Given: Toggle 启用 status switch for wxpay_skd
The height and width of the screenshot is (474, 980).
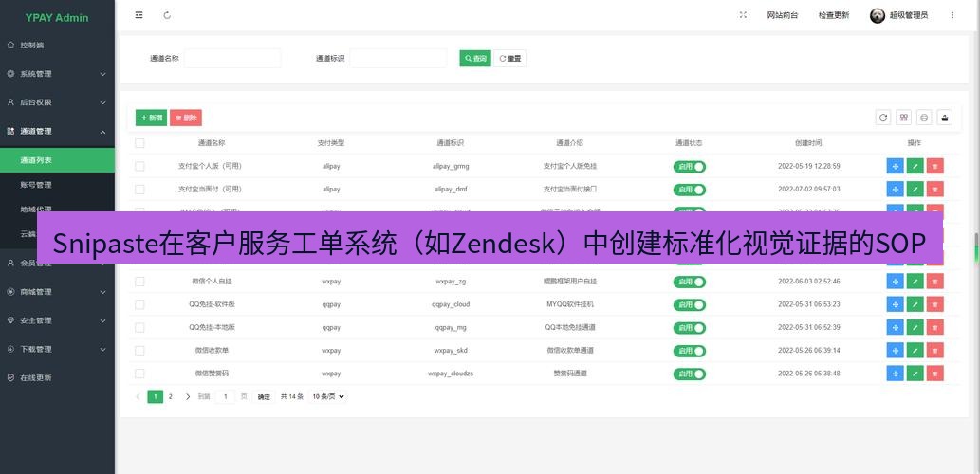Looking at the screenshot, I should [x=690, y=351].
